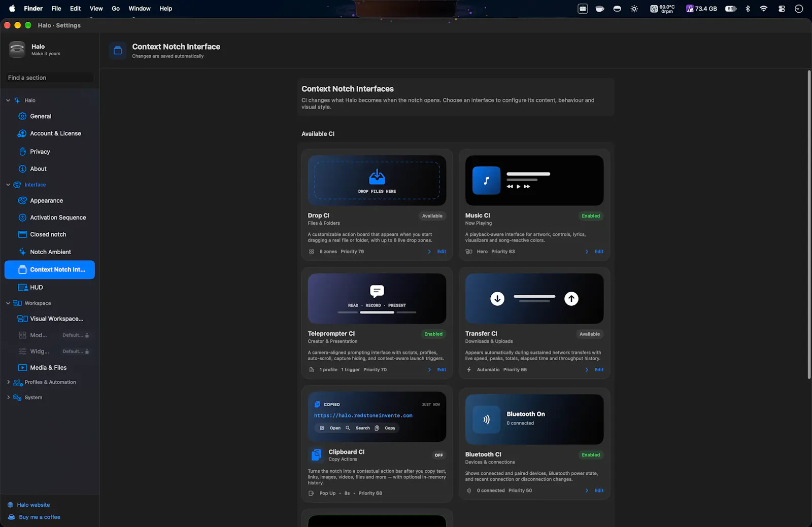Focus the Find a section search field
This screenshot has width=812, height=527.
49,78
